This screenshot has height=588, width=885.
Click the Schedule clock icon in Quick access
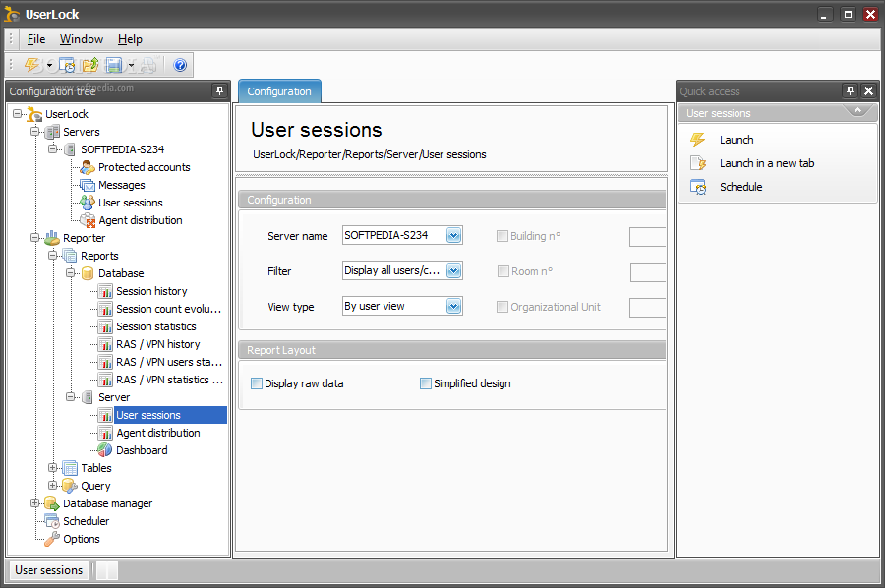click(698, 187)
